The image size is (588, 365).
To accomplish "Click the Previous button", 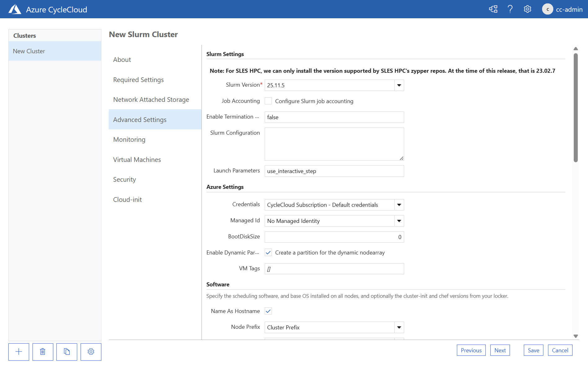I will click(x=471, y=350).
